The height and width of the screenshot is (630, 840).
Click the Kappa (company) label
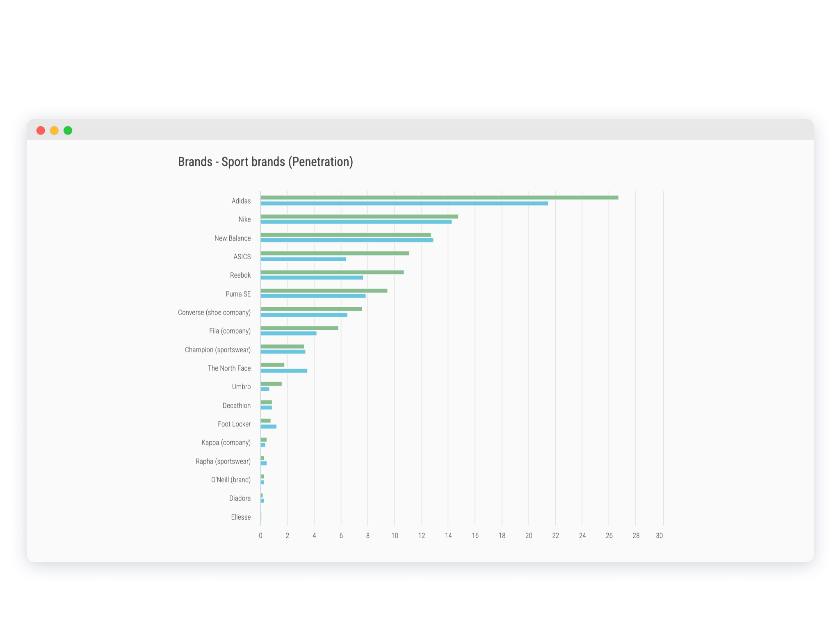[226, 443]
